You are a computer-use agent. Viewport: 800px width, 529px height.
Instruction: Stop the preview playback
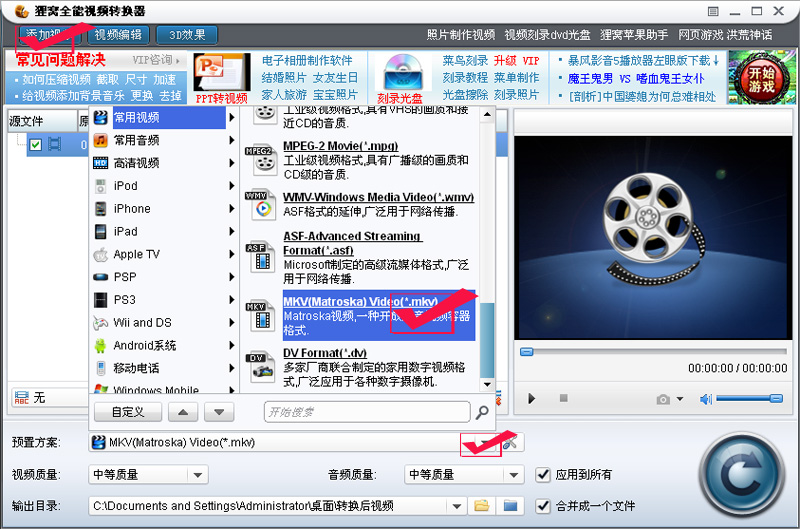pyautogui.click(x=563, y=398)
